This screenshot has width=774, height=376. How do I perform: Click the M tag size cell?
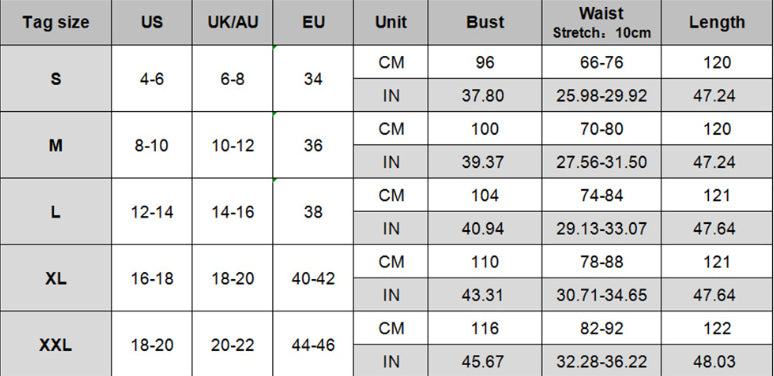pos(56,145)
